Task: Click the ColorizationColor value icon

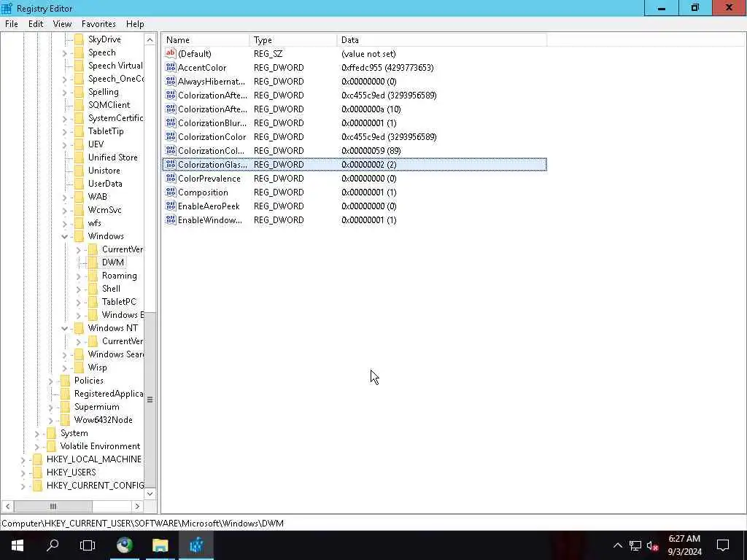Action: (171, 136)
